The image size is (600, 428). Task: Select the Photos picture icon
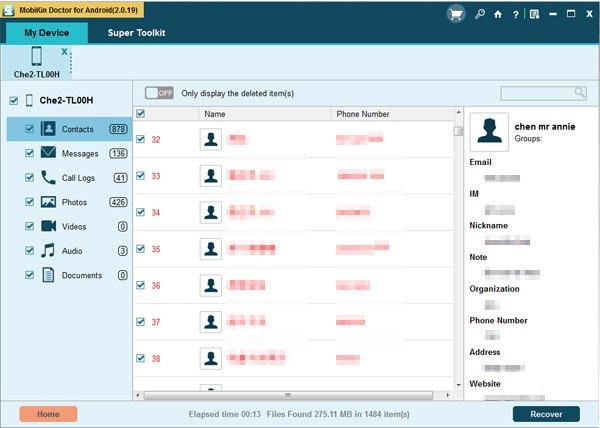[48, 202]
